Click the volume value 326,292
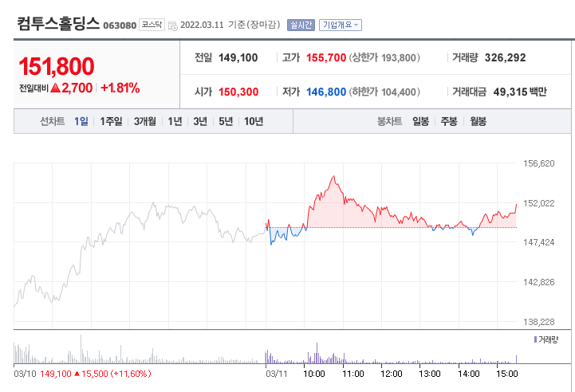The image size is (575, 392). 505,57
